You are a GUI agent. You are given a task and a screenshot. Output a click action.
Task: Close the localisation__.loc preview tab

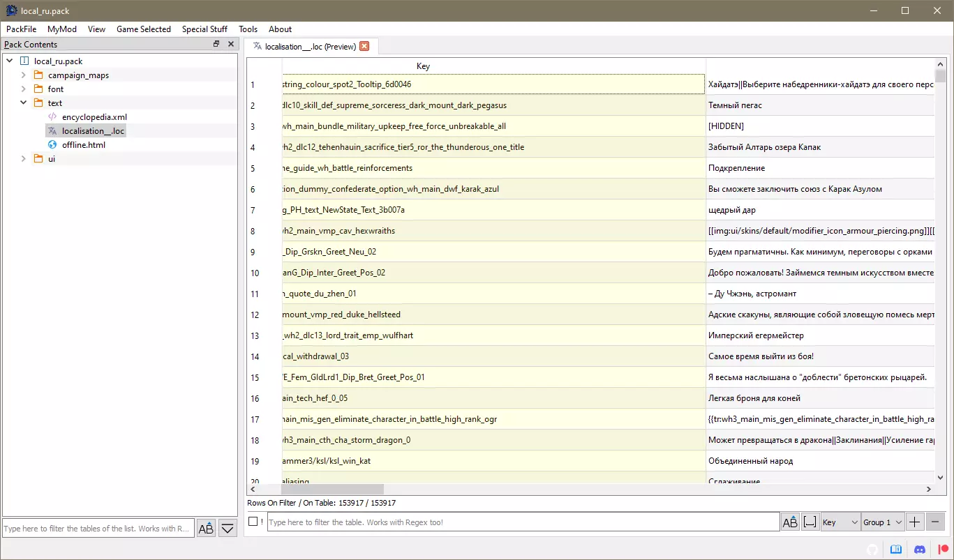pyautogui.click(x=364, y=47)
